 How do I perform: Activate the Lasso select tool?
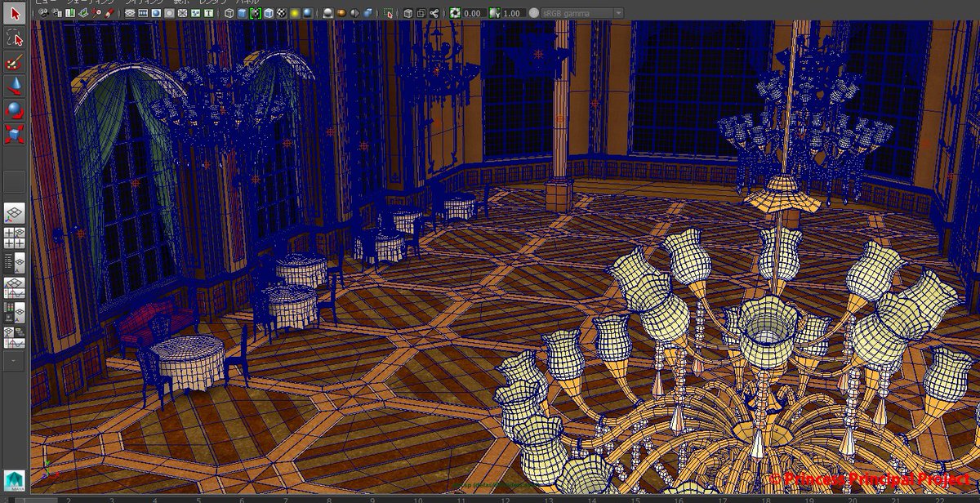(x=15, y=38)
